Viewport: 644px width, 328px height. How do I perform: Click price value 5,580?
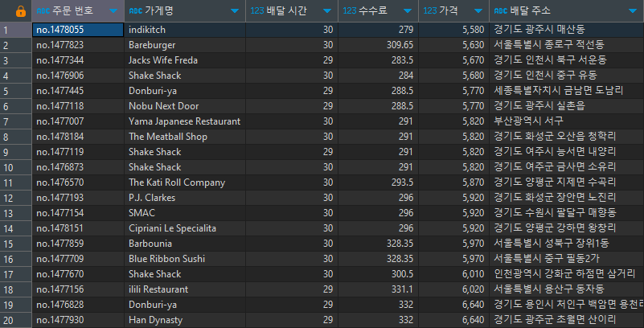473,30
